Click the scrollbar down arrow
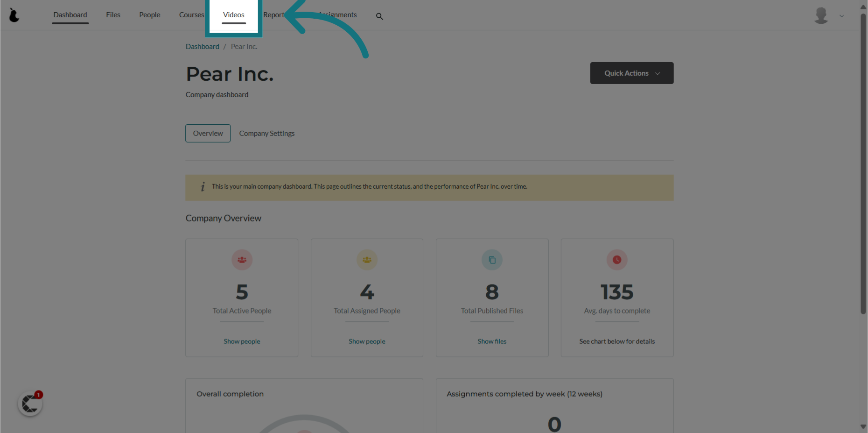 pyautogui.click(x=863, y=426)
